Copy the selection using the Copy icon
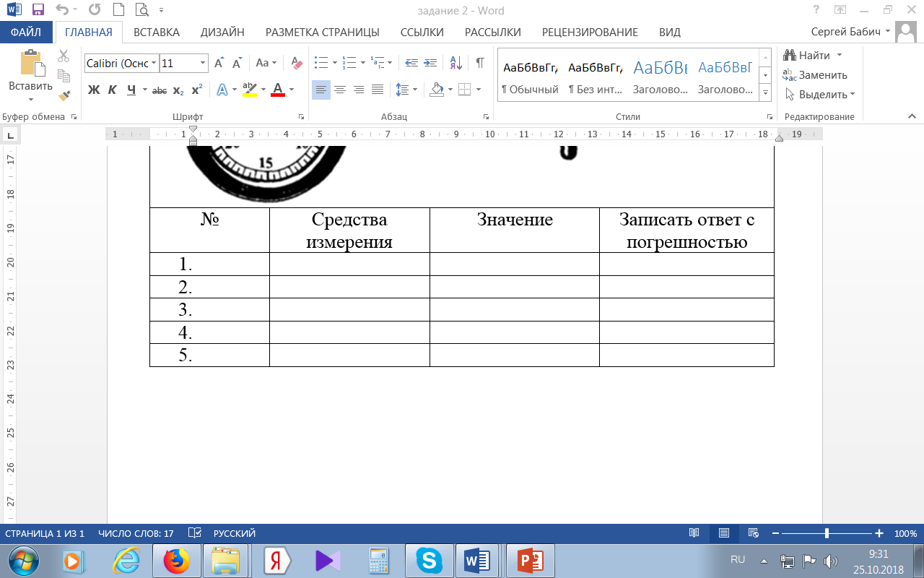 pyautogui.click(x=64, y=75)
